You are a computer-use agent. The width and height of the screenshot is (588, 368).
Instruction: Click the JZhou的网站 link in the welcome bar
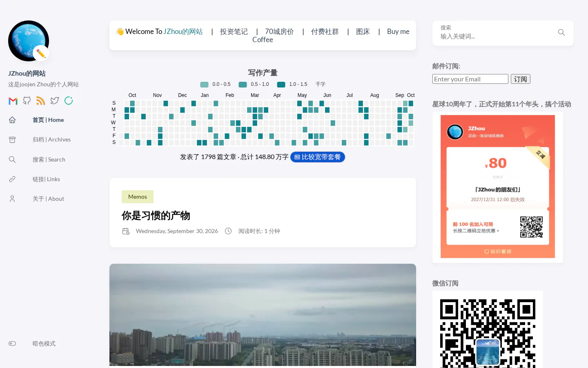click(x=183, y=31)
